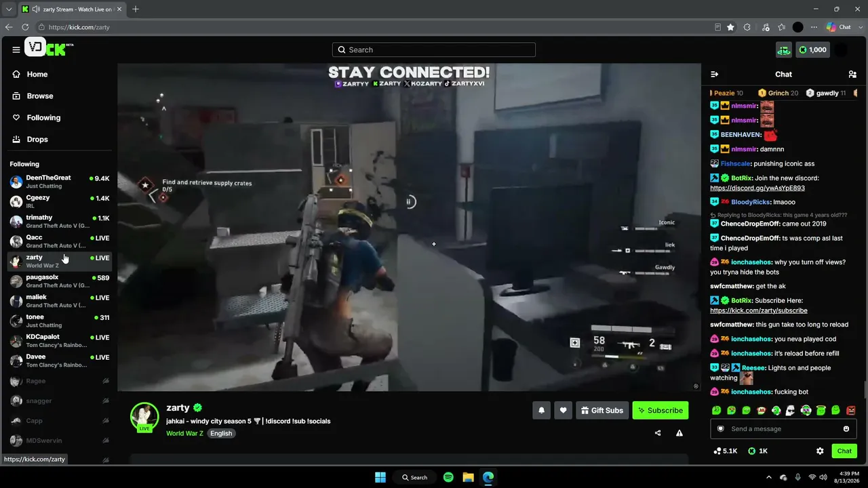The width and height of the screenshot is (868, 488).
Task: Go back in the browser
Action: [x=9, y=27]
